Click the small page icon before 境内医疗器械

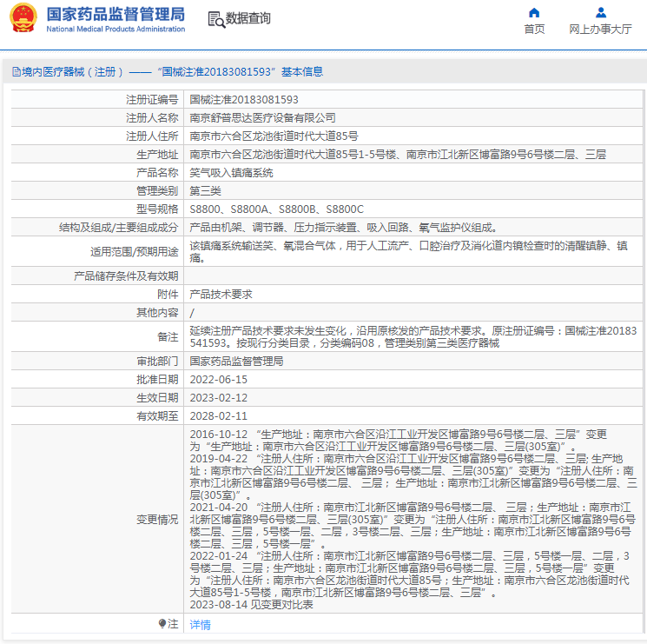(x=15, y=72)
